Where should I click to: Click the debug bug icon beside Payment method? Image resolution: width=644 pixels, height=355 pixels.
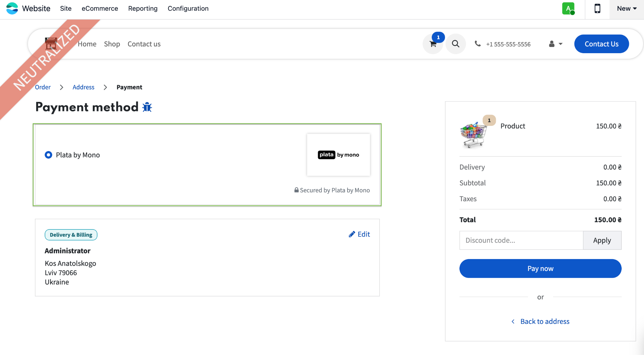point(147,107)
